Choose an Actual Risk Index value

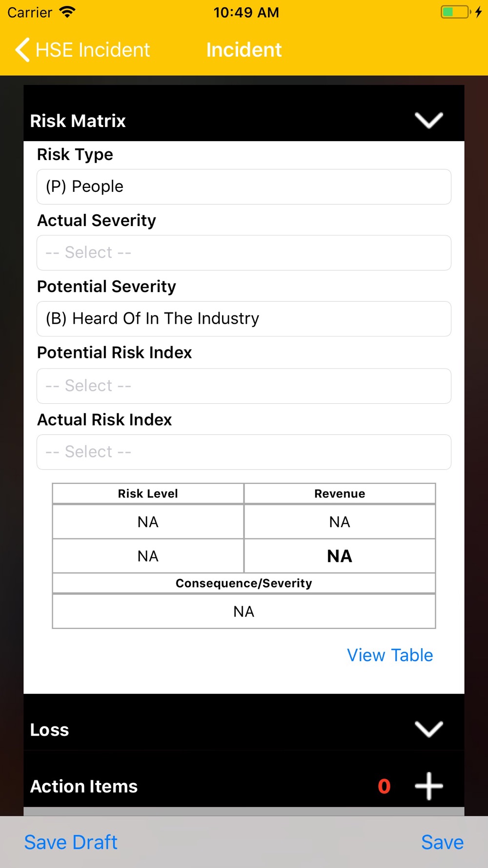coord(244,452)
